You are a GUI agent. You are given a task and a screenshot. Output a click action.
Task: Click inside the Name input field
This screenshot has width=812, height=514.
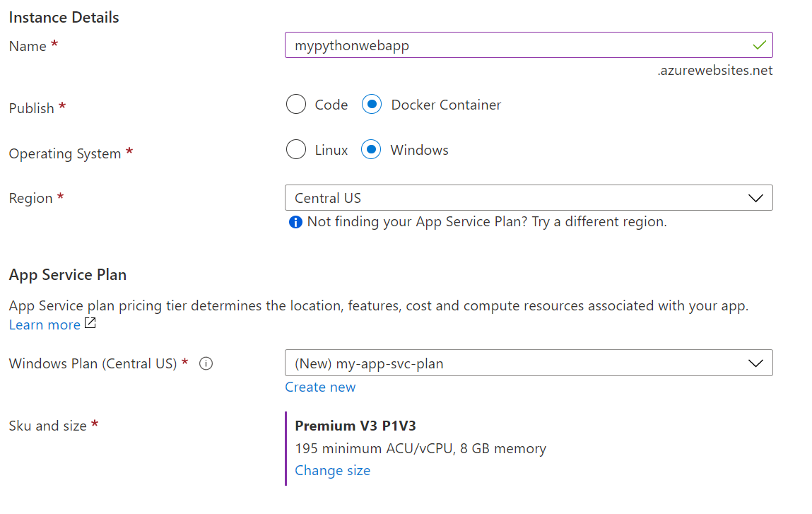495,45
